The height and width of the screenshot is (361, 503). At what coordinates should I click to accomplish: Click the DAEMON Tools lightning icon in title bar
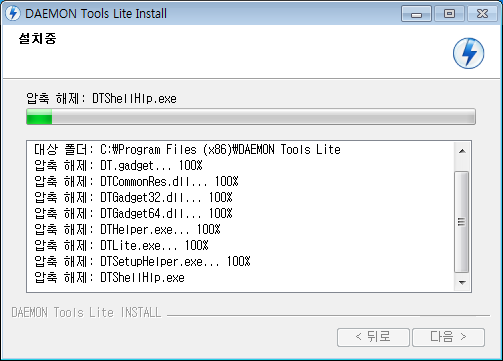coord(13,13)
